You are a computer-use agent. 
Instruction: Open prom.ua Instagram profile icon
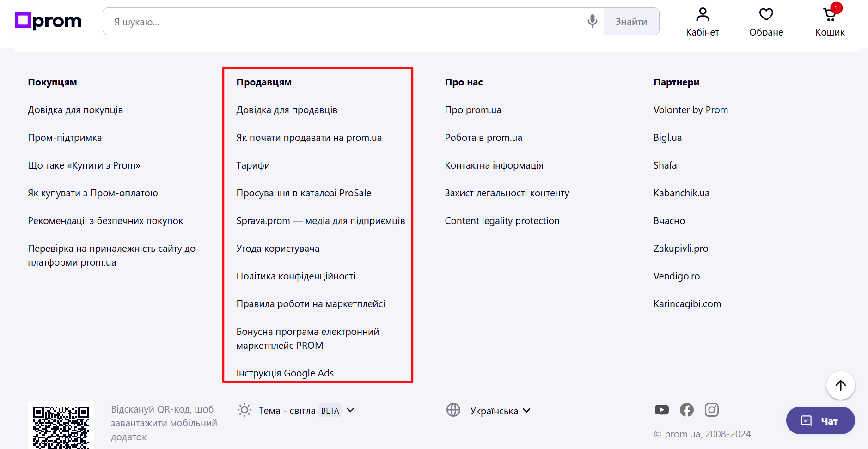711,410
